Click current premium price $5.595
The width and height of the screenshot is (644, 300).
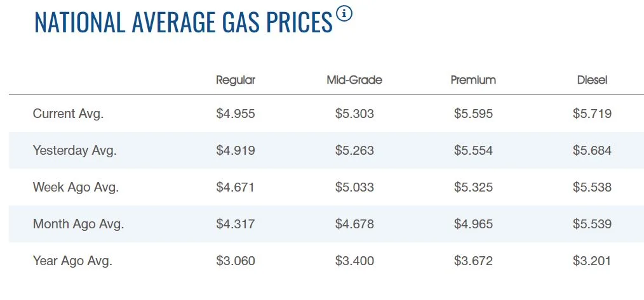coord(473,114)
